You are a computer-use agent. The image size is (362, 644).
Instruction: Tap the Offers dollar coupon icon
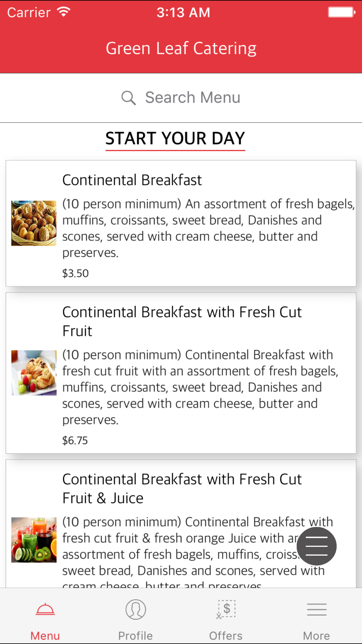click(226, 609)
